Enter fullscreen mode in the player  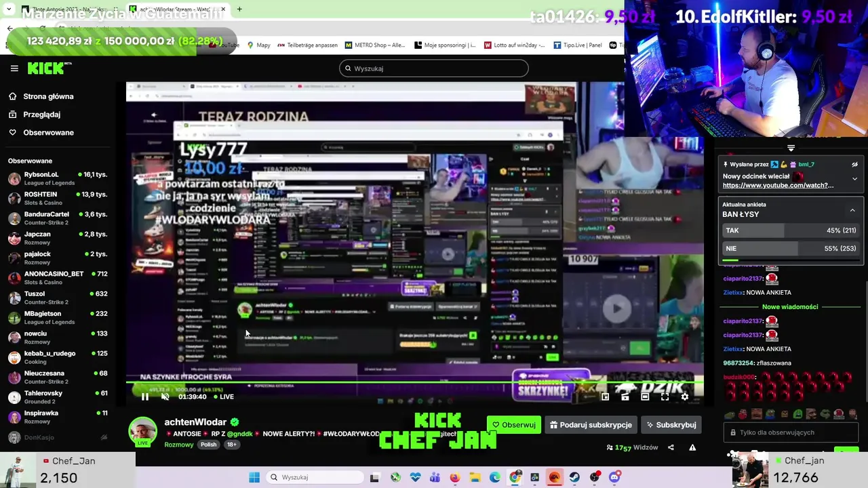click(x=665, y=396)
